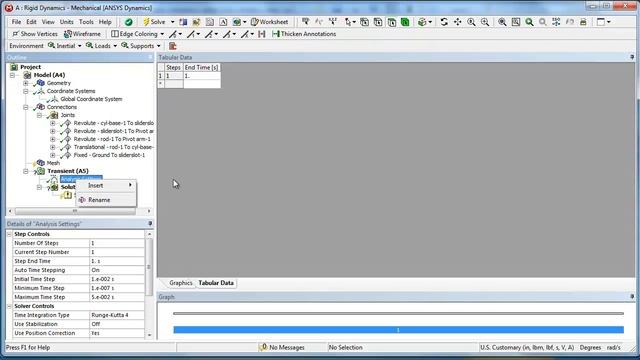This screenshot has height=360, width=640.
Task: Select the Mesh tree item
Action: (53, 163)
